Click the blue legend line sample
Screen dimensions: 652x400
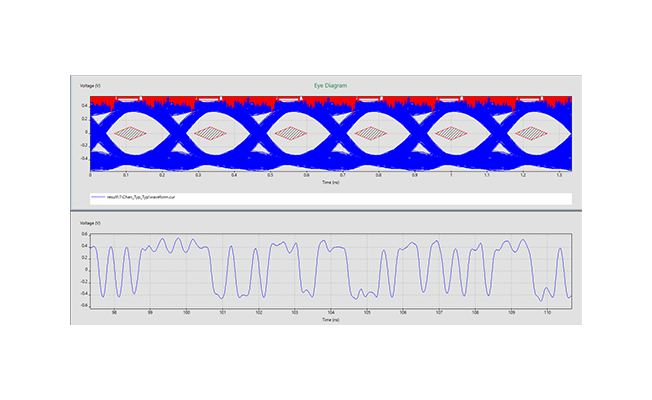[97, 198]
